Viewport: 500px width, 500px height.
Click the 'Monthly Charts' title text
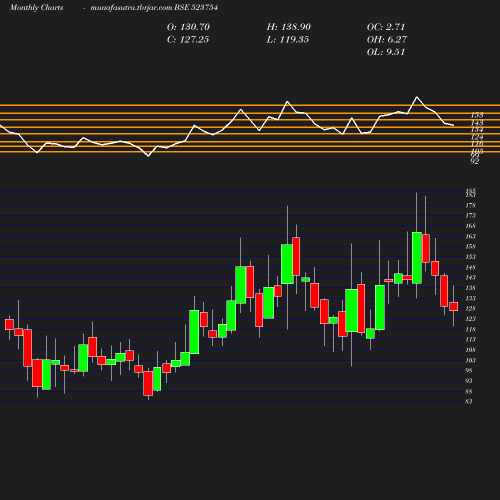(37, 7)
